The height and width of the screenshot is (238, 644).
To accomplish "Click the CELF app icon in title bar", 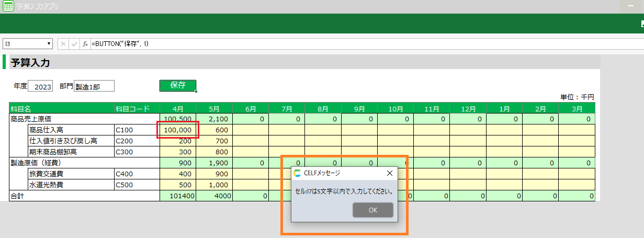I will (x=8, y=6).
